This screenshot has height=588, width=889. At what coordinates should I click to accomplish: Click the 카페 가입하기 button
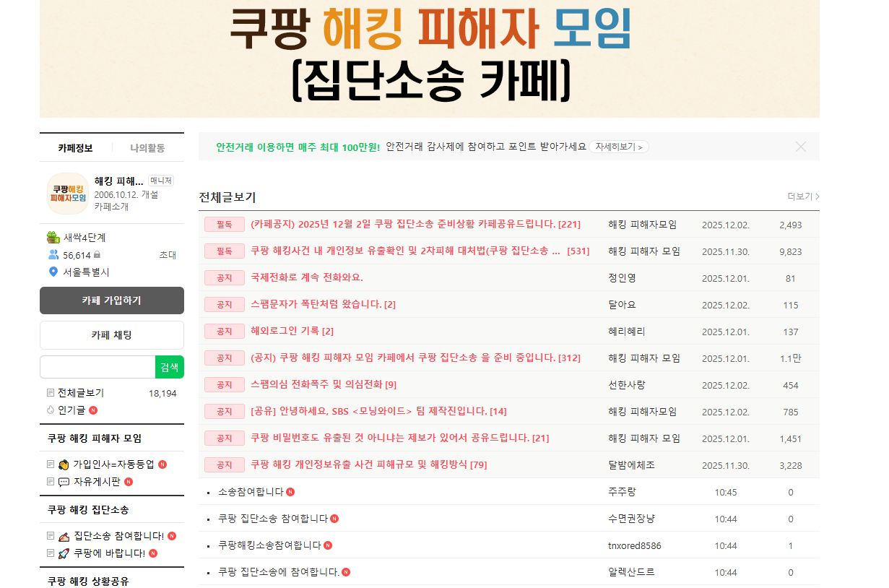pos(112,301)
